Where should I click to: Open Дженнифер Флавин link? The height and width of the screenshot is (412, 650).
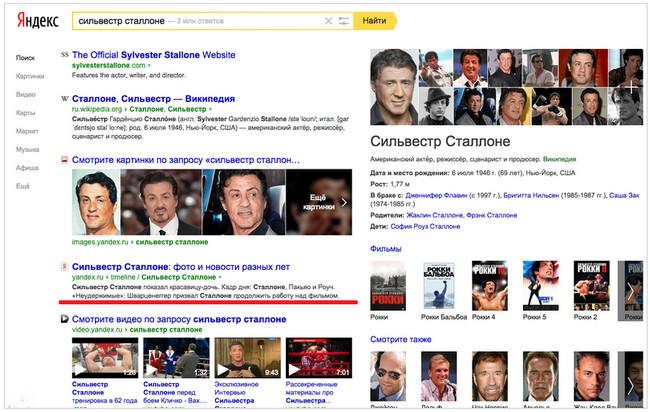pyautogui.click(x=436, y=195)
